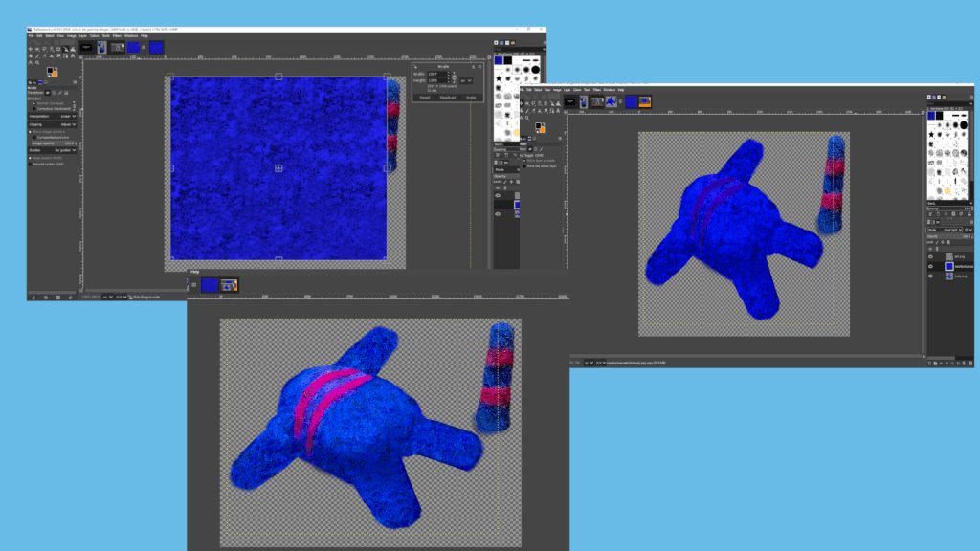Select Crop tool in top-left window
Viewport: 980px width, 551px height.
point(58,50)
